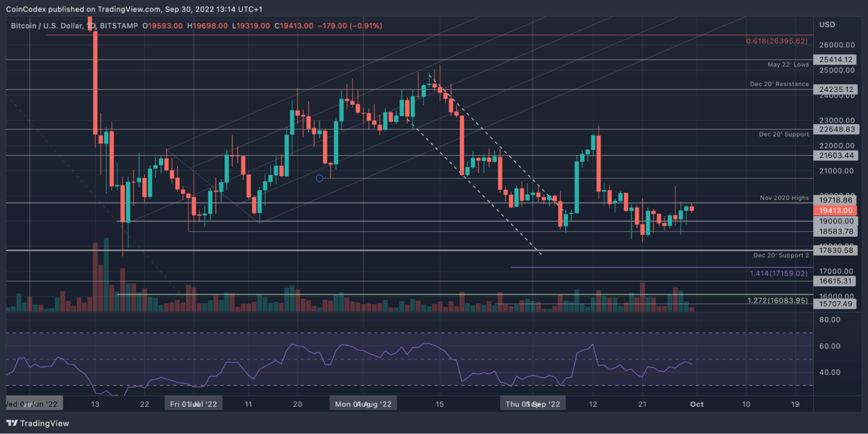This screenshot has height=434, width=868.
Task: Click the 25414.12 price tag on the scale
Action: [x=835, y=58]
